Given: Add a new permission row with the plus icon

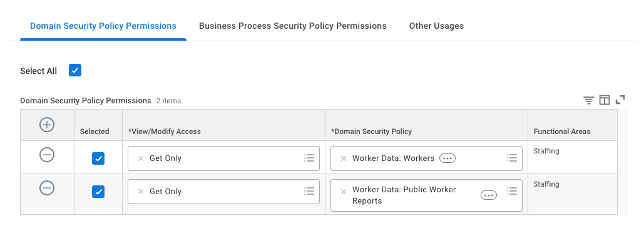Looking at the screenshot, I should coord(47,125).
